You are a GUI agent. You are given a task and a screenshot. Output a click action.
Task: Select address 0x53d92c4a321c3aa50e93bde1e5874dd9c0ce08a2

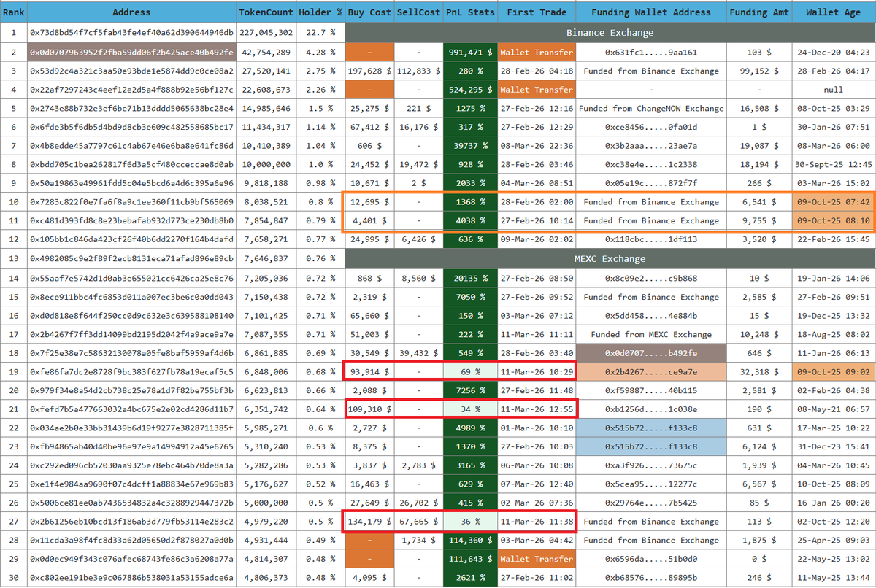tap(131, 71)
